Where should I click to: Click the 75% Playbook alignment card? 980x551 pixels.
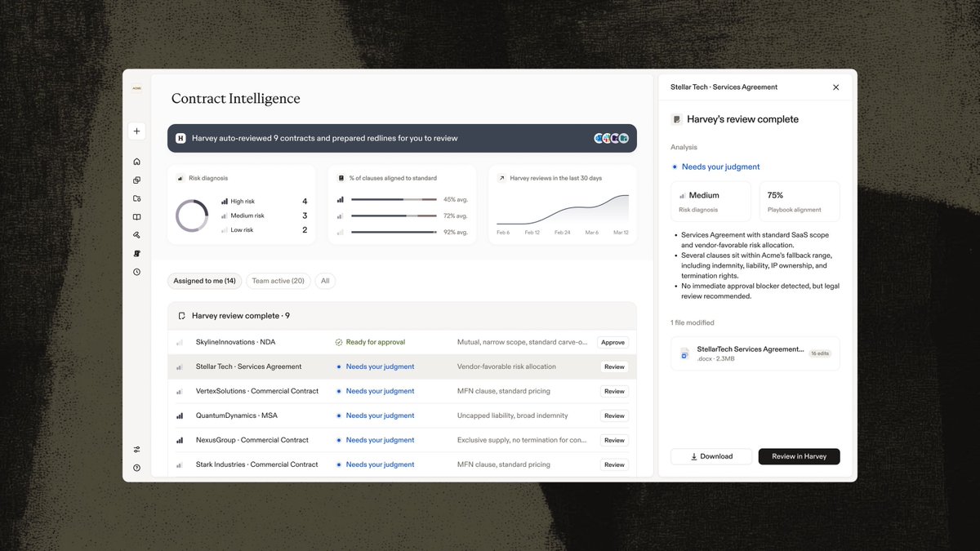tap(800, 202)
